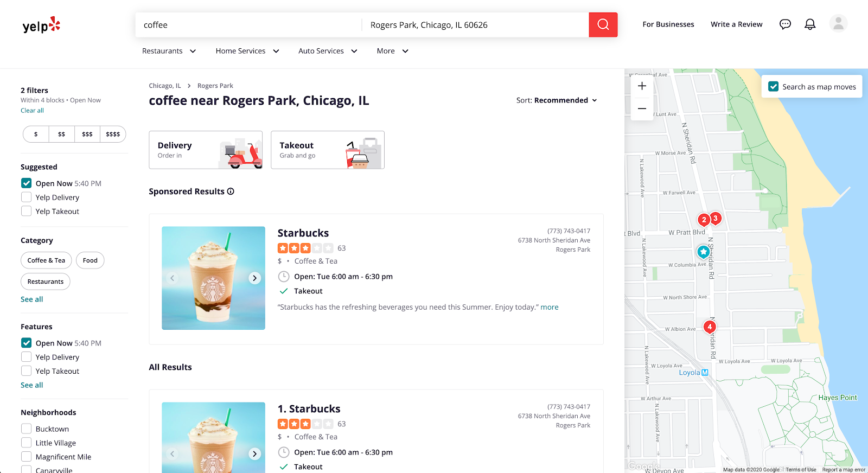
Task: Expand the Restaurants dropdown menu
Action: [x=169, y=51]
